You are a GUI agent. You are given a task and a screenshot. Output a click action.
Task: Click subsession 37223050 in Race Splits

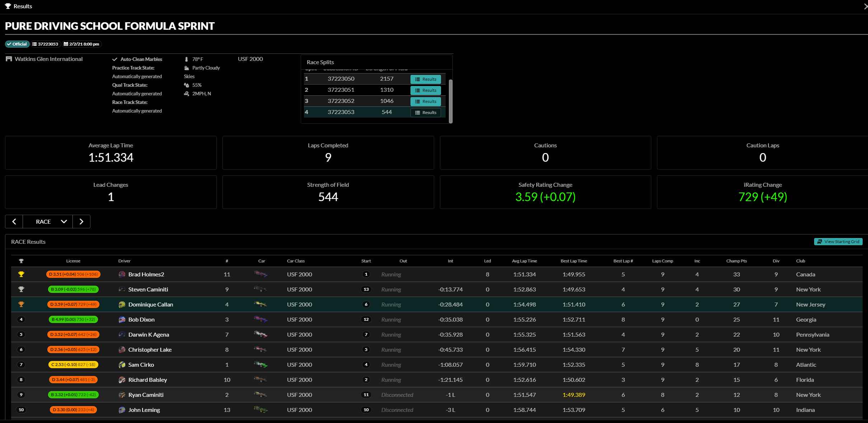(341, 79)
